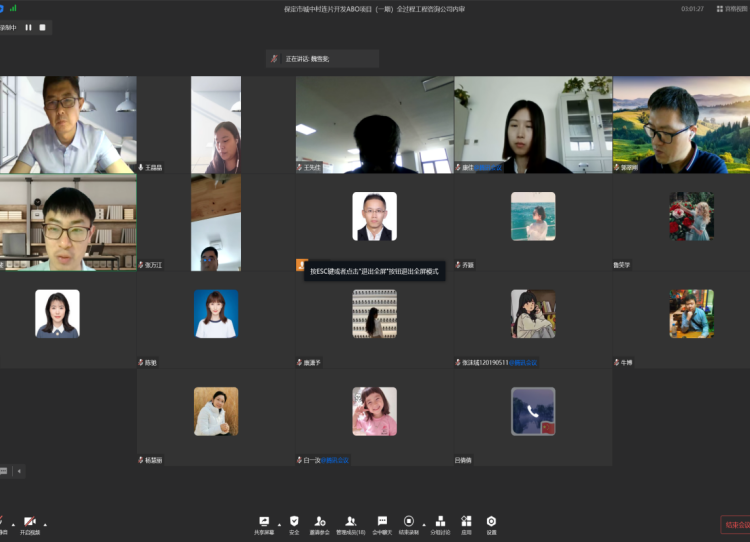Expand the arrow beside End Recording
The image size is (750, 542).
424,523
